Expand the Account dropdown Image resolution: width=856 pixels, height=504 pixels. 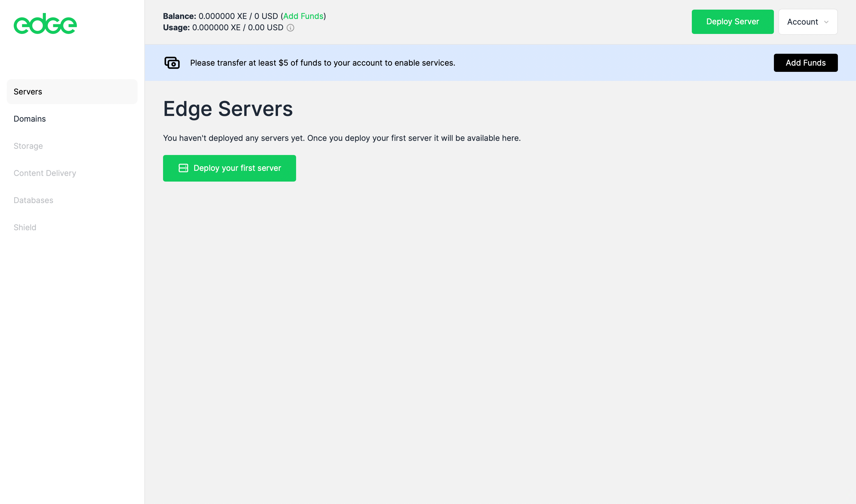tap(808, 22)
